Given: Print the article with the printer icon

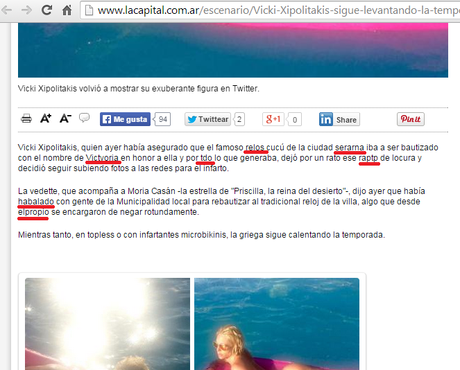Looking at the screenshot, I should pos(26,118).
